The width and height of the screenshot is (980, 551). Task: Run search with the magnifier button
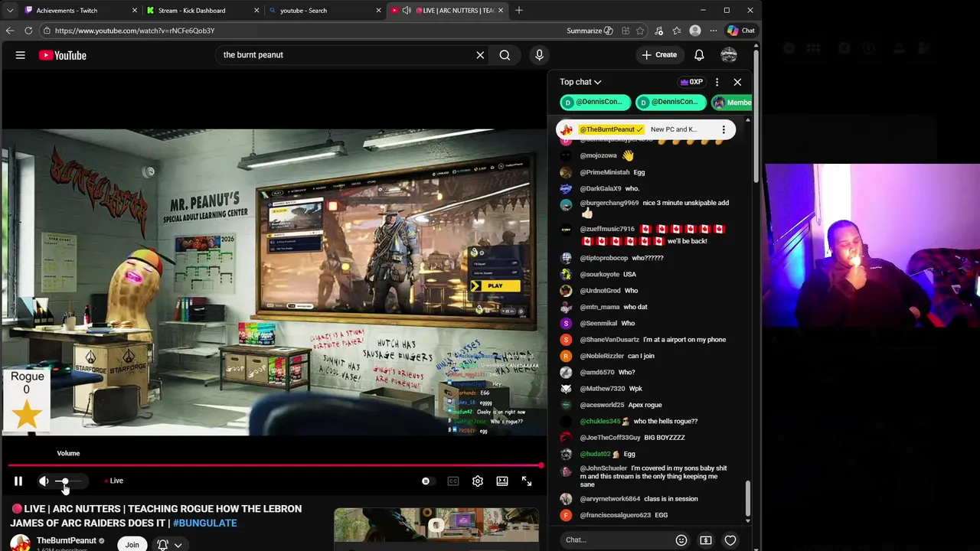(x=505, y=55)
